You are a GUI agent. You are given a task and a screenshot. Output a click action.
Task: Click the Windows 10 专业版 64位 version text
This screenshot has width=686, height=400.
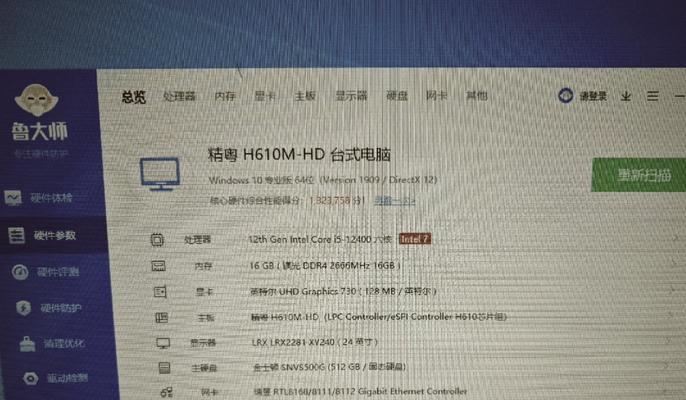[323, 180]
